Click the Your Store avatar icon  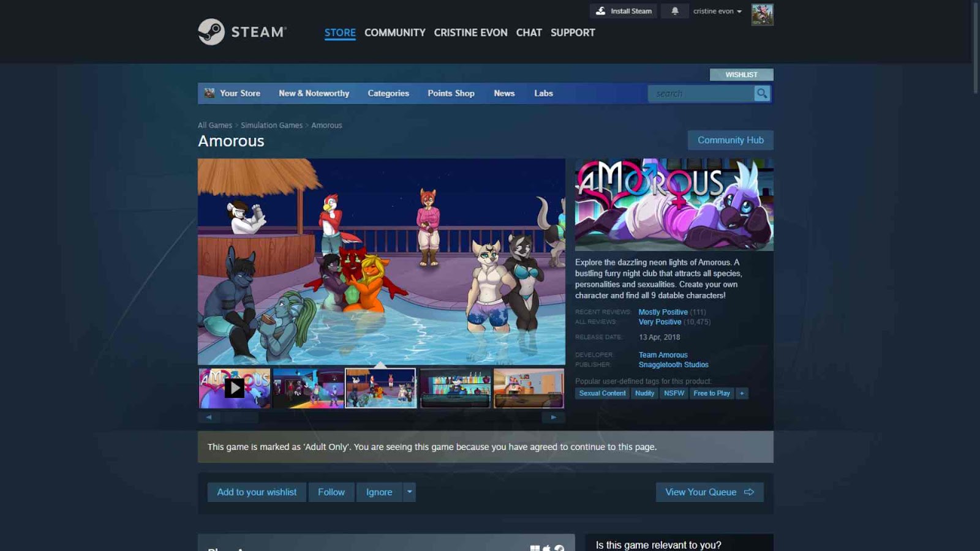point(209,93)
